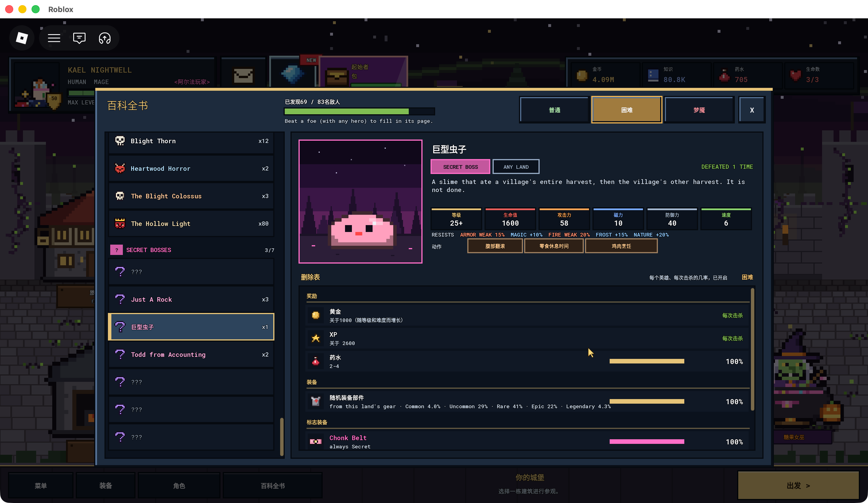Switch to 普通 difficulty tab
This screenshot has width=868, height=503.
pos(555,110)
